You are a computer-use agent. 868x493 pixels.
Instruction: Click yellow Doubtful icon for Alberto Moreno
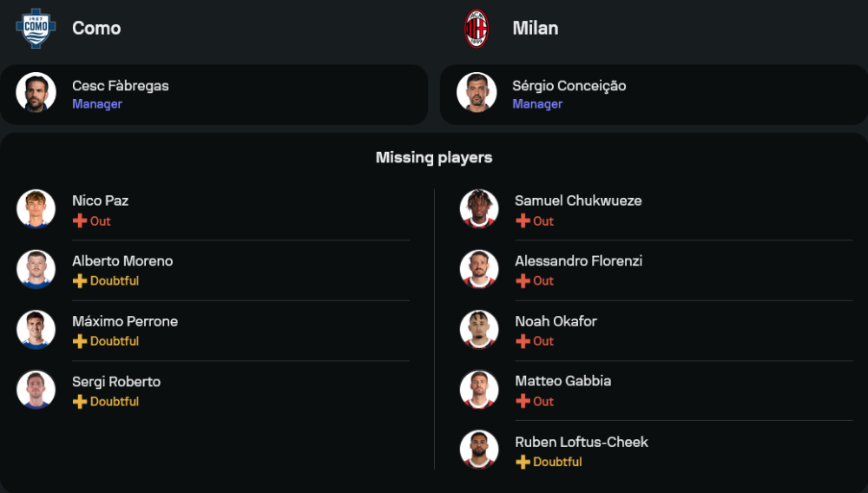80,281
